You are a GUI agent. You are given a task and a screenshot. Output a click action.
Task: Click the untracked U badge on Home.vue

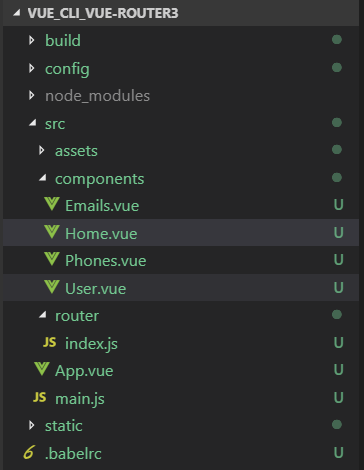pyautogui.click(x=339, y=232)
